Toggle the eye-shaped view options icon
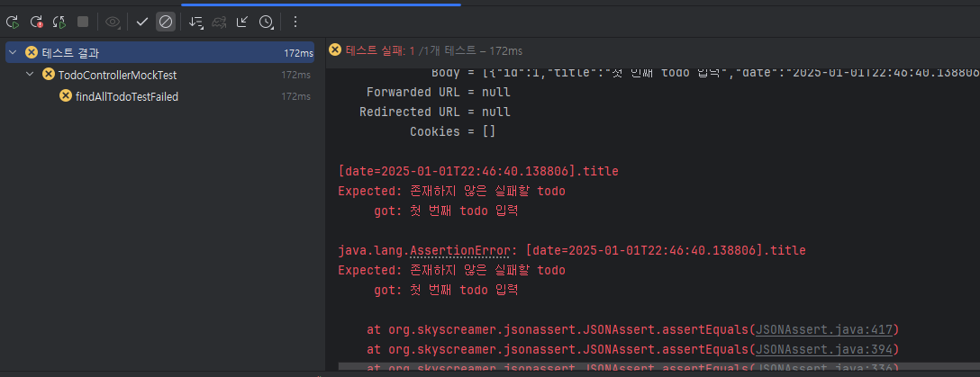 (113, 22)
